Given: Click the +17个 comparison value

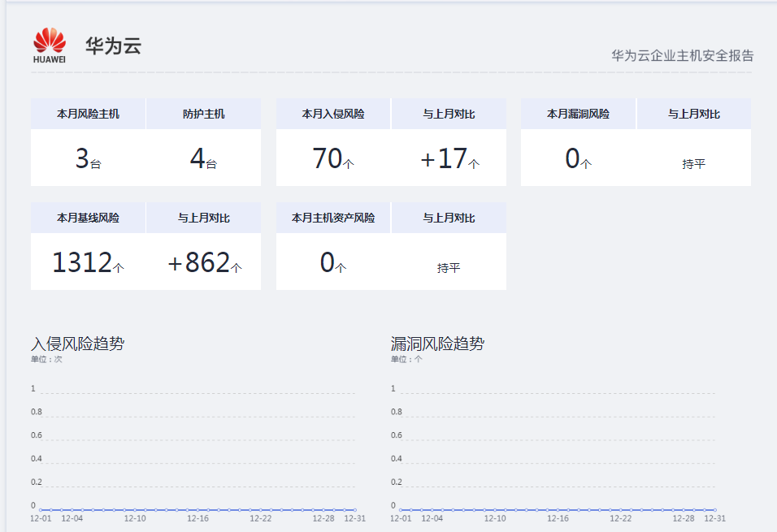Looking at the screenshot, I should pyautogui.click(x=449, y=159).
